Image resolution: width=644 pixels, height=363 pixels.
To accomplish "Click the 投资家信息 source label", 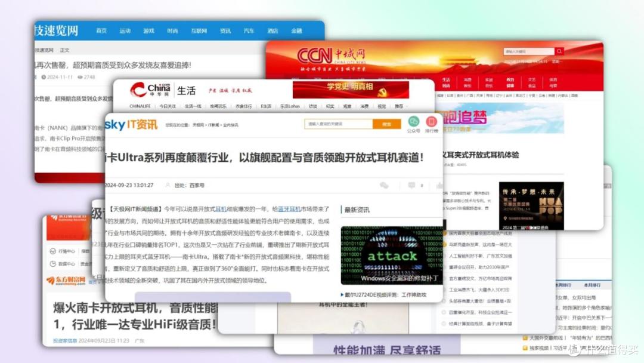I will (x=65, y=341).
